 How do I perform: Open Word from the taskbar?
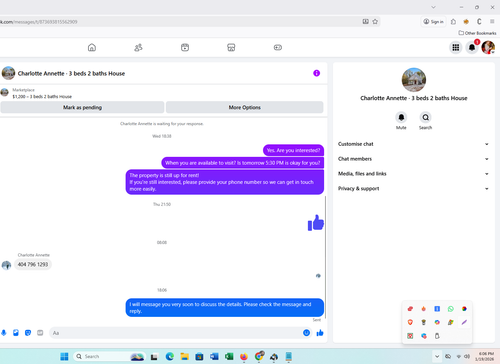[214, 357]
